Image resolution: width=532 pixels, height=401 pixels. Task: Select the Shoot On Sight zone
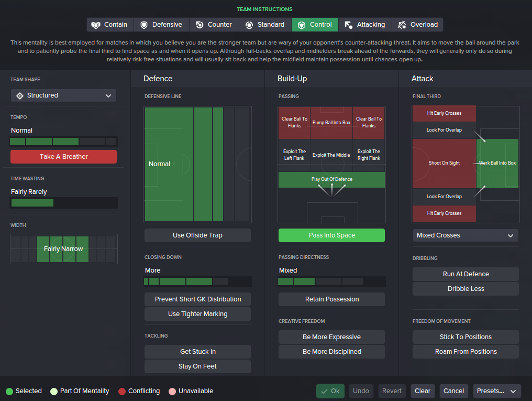tap(444, 164)
